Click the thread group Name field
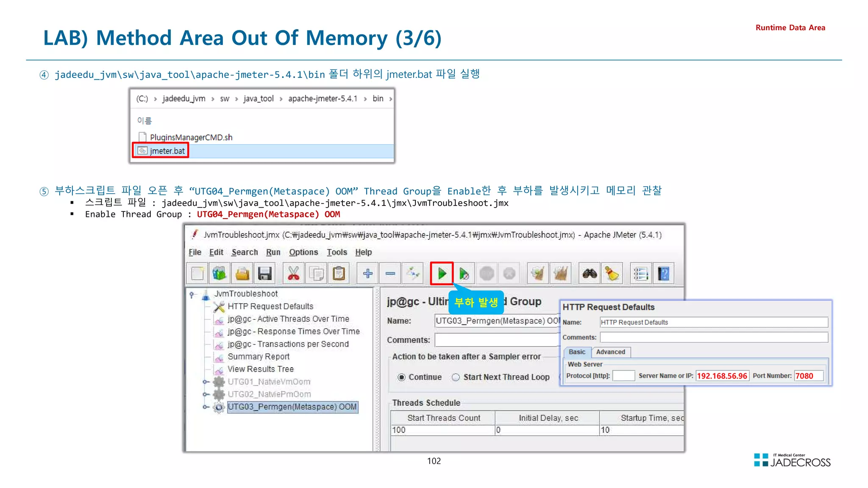The width and height of the screenshot is (868, 488). click(497, 321)
